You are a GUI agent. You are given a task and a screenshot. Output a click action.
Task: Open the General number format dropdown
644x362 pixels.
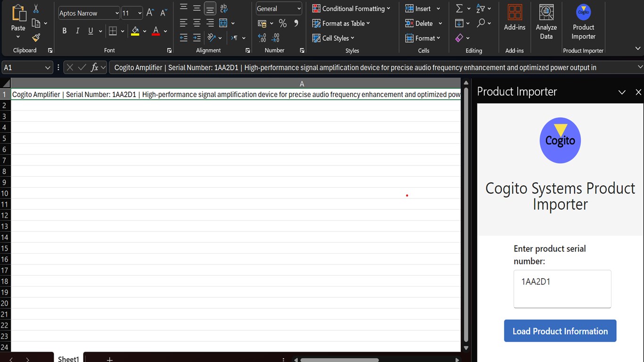point(299,8)
